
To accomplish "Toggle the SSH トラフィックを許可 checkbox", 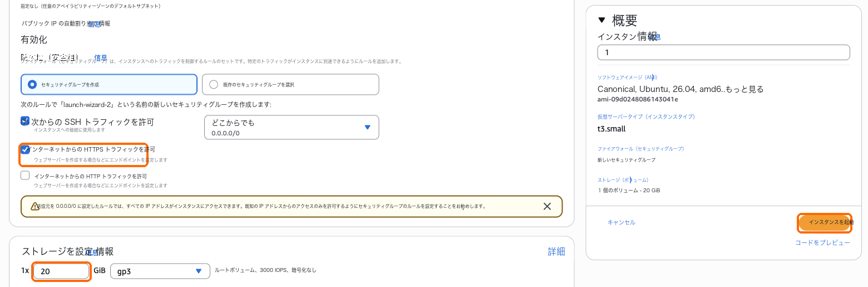I will pyautogui.click(x=25, y=121).
